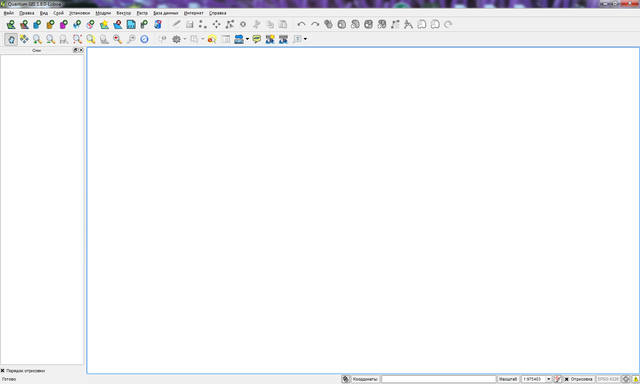
Task: Expand the Select Features dropdown arrow
Action: click(x=202, y=39)
